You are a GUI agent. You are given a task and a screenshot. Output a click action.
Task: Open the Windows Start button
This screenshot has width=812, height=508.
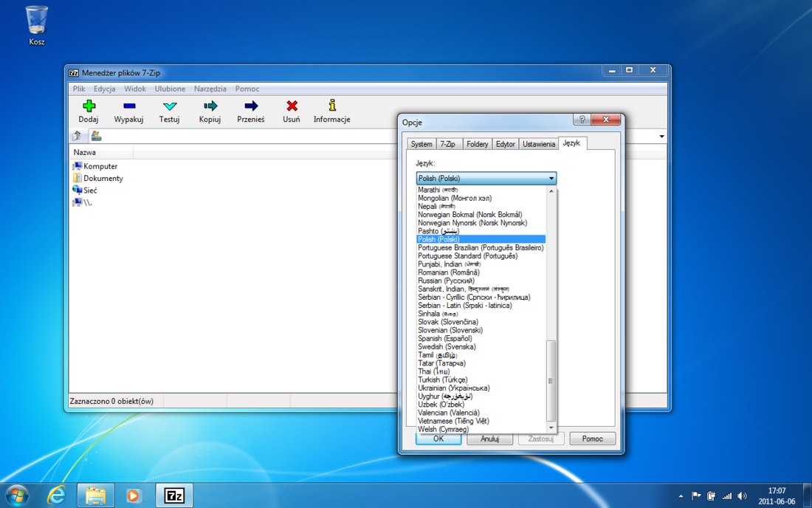[18, 495]
